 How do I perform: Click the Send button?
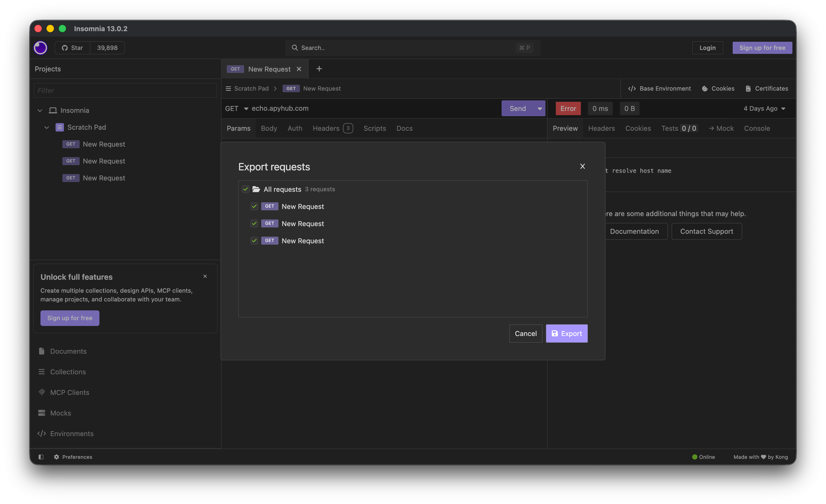(518, 109)
